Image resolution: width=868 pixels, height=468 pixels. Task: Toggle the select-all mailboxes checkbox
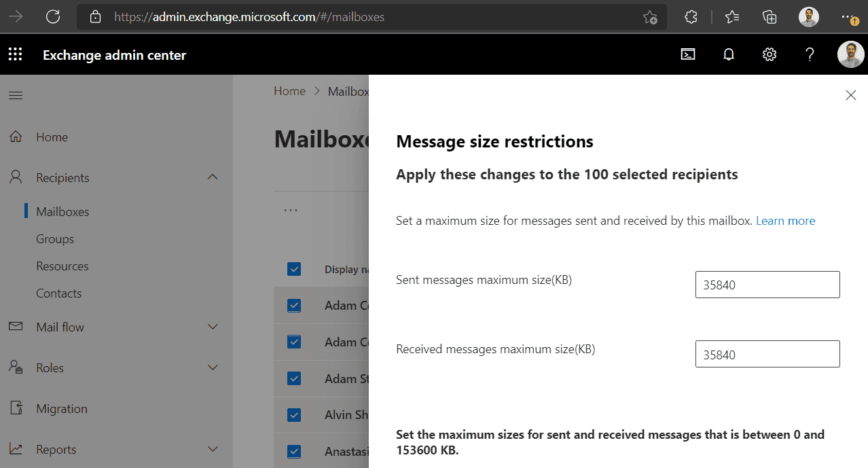[x=294, y=269]
